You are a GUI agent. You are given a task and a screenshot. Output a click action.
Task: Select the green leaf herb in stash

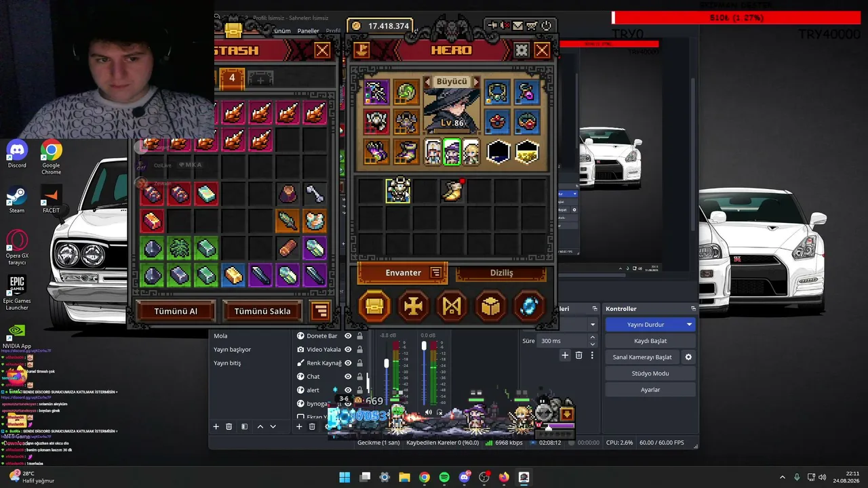[179, 248]
